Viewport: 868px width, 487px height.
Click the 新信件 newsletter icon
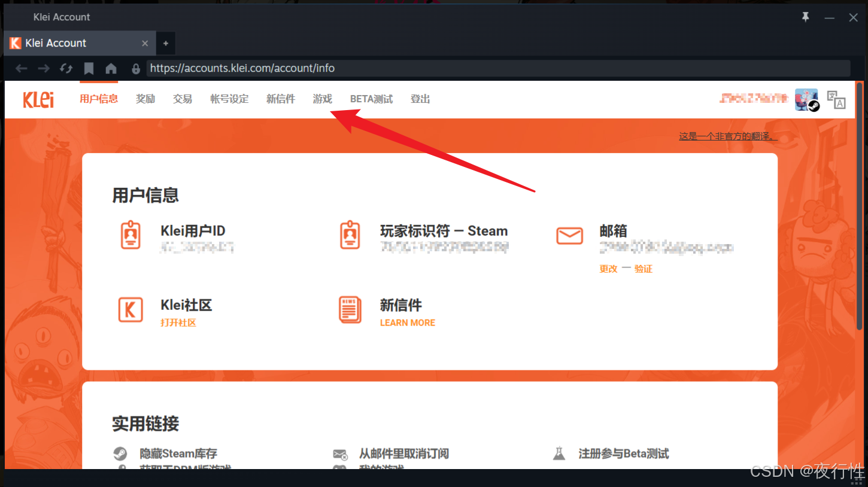350,309
